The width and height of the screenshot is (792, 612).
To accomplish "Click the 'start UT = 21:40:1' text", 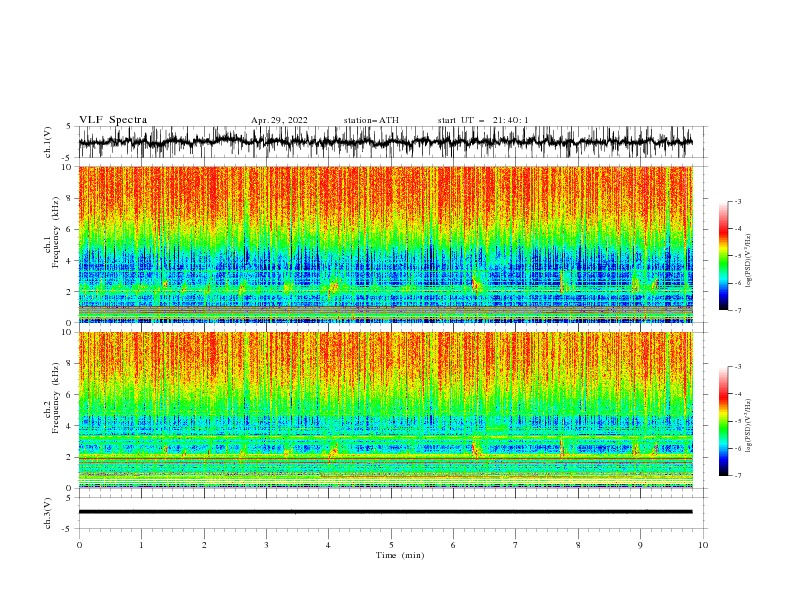I will 483,120.
